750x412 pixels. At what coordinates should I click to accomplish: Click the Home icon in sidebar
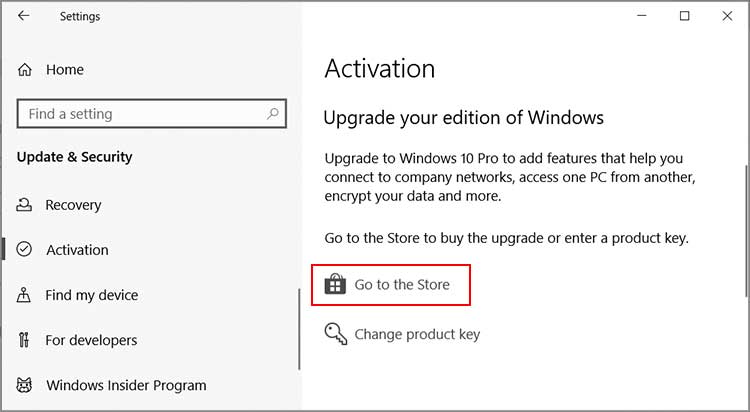pos(25,70)
